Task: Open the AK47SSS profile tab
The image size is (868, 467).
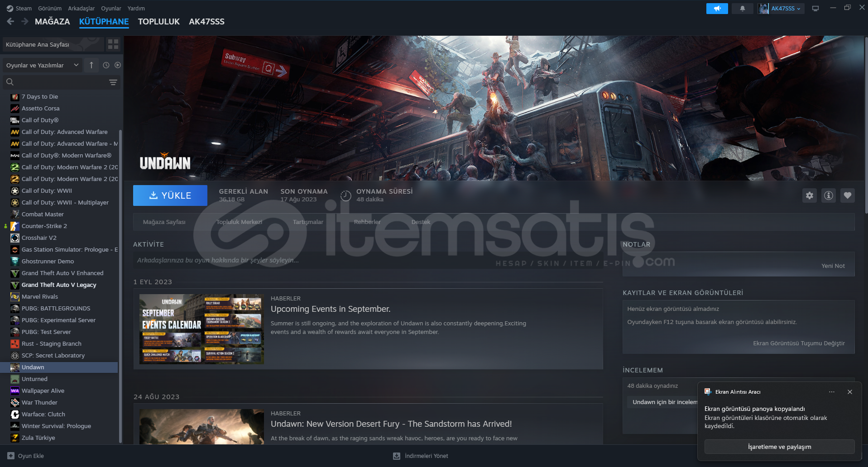Action: pos(206,21)
